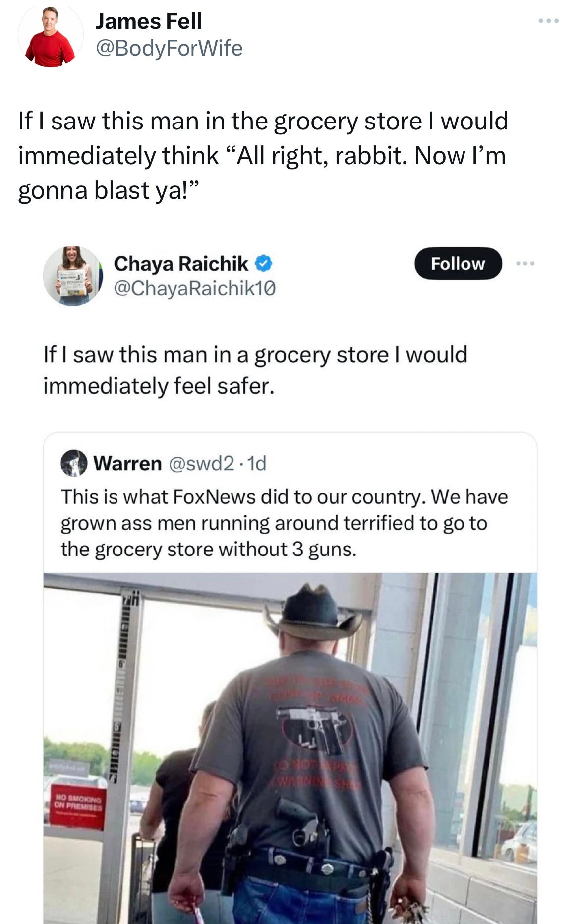The width and height of the screenshot is (580, 924).
Task: Open Chaya Raichik's quoted tweet text
Action: tap(255, 370)
